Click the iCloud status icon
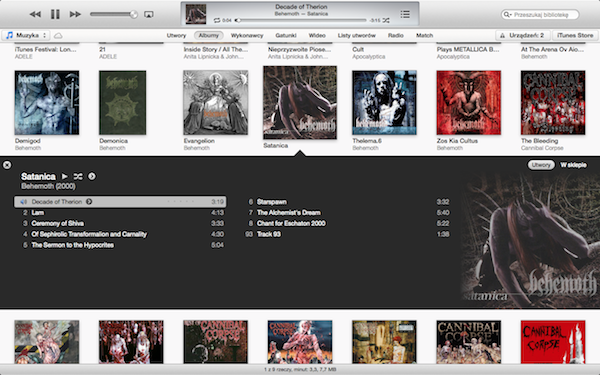The image size is (600, 375). (x=58, y=36)
